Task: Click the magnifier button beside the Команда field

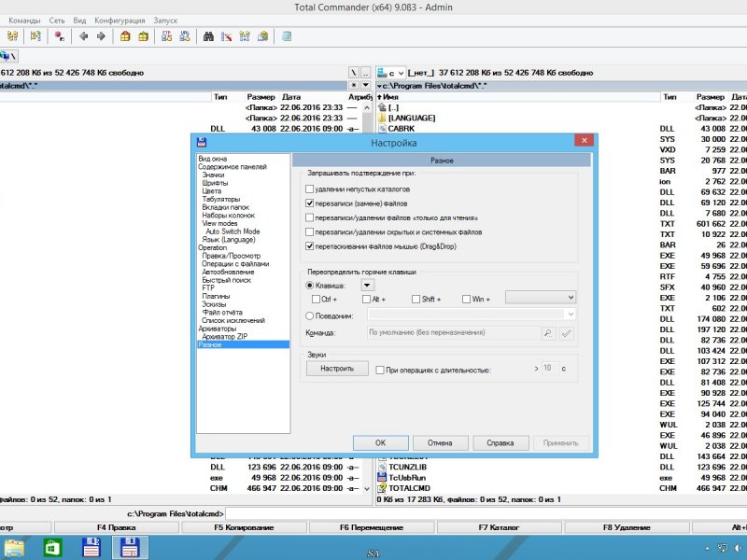Action: (x=548, y=333)
